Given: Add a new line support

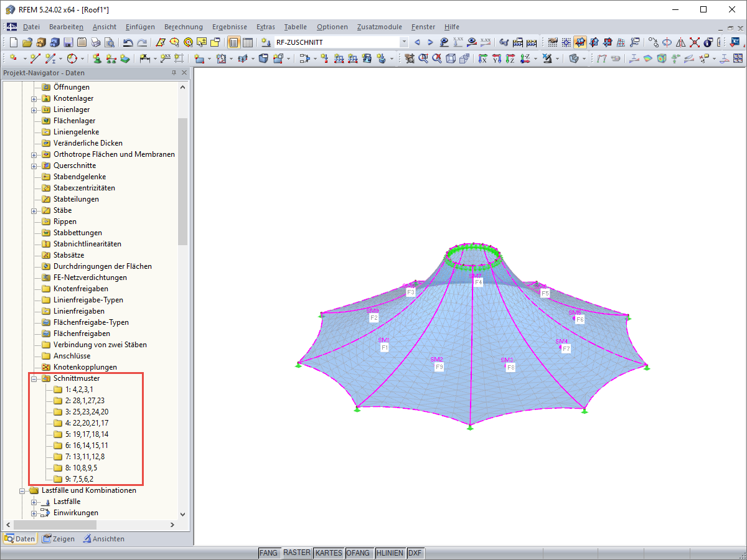Looking at the screenshot, I should (111, 58).
